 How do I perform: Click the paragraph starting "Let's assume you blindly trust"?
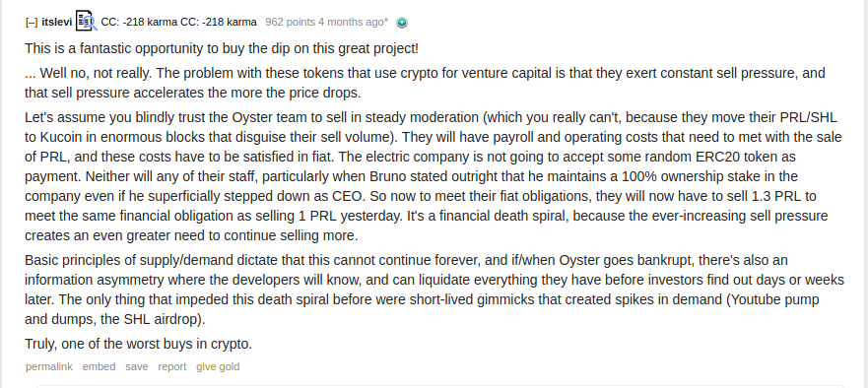(434, 176)
